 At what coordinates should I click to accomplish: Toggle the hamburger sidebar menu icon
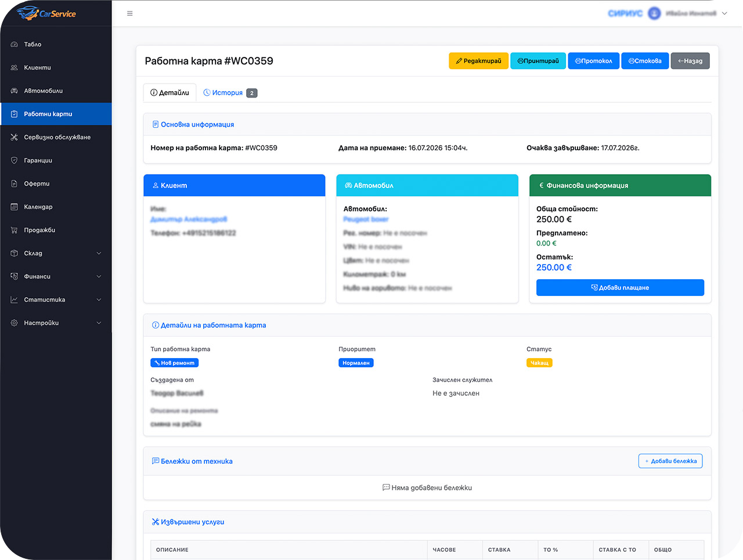(130, 13)
